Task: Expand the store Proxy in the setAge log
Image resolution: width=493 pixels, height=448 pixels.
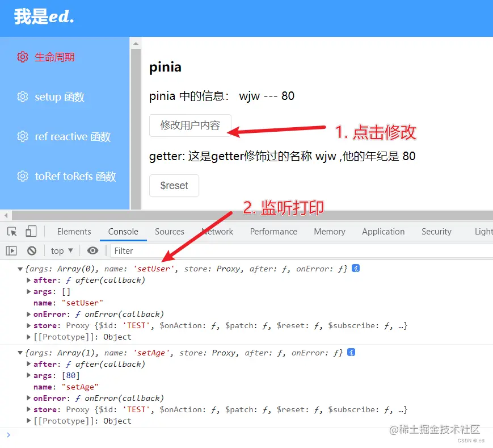Action: 28,409
